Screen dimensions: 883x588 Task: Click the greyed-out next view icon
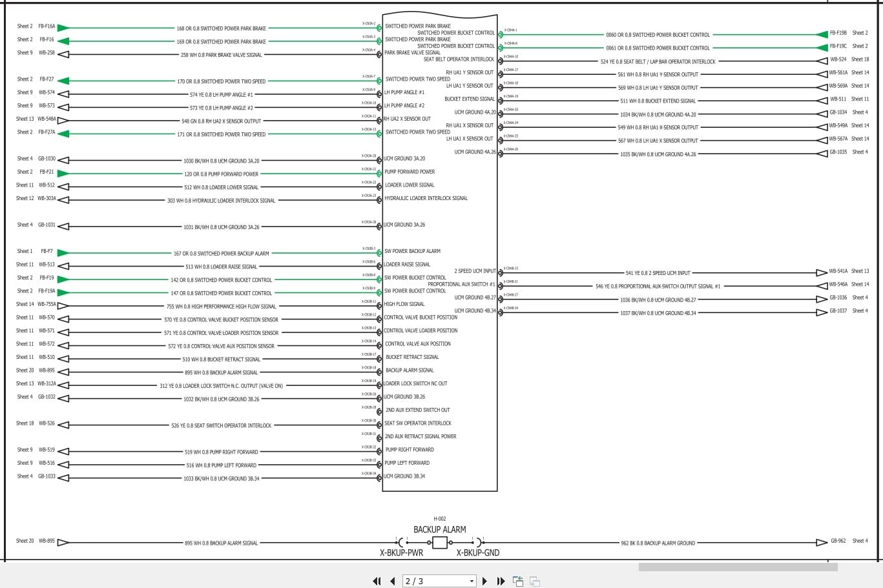point(534,582)
